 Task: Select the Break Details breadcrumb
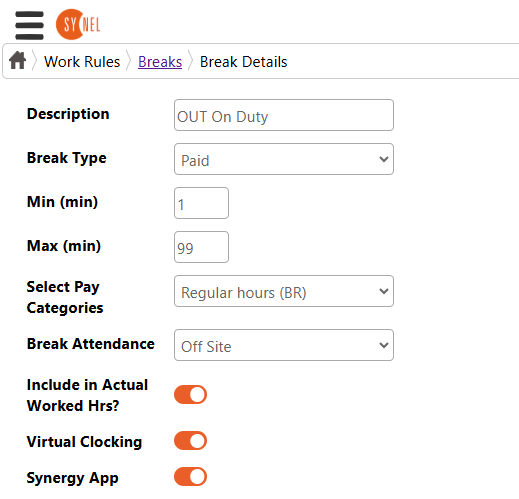(243, 62)
